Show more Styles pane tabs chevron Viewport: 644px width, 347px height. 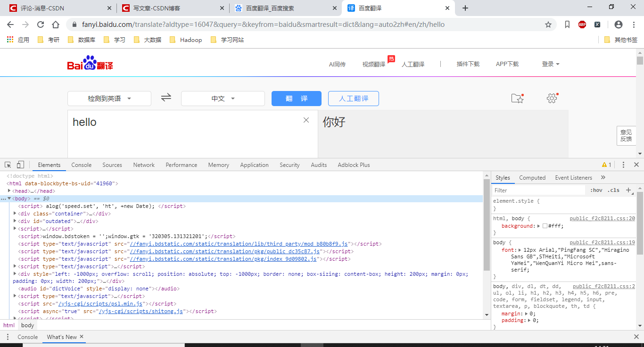pos(603,177)
